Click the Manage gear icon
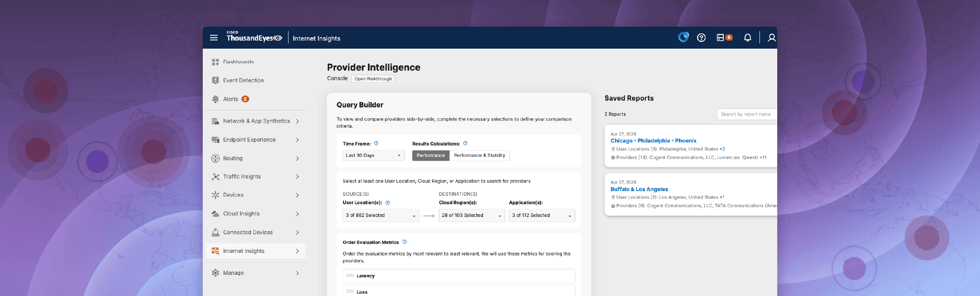This screenshot has width=980, height=296. [215, 273]
